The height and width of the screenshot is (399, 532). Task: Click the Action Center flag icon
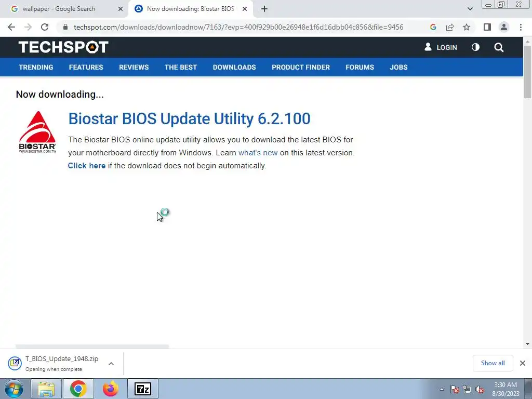[455, 389]
